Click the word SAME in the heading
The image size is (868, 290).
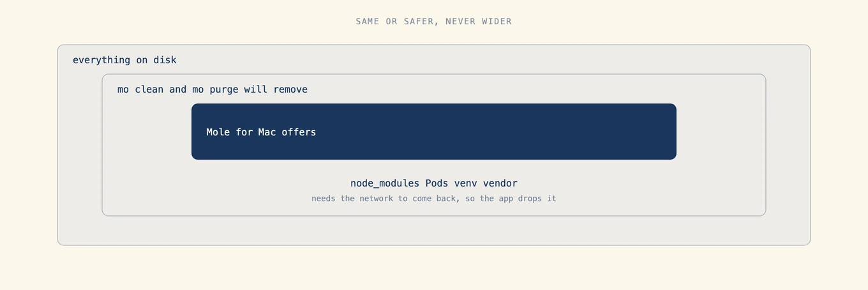click(x=368, y=22)
